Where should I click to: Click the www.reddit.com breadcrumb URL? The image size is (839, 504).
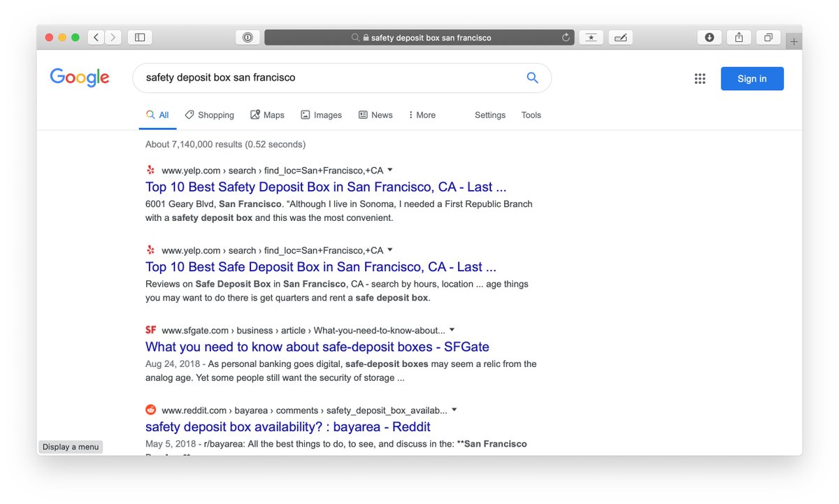click(x=194, y=410)
